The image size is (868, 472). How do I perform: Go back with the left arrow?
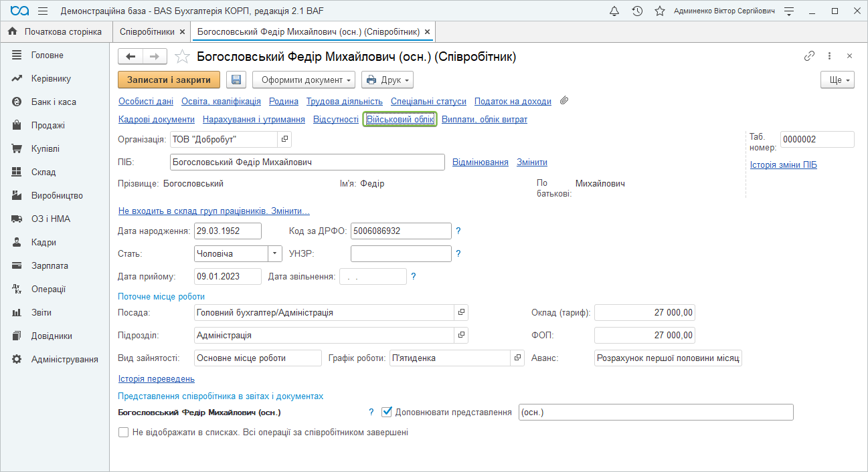point(131,57)
